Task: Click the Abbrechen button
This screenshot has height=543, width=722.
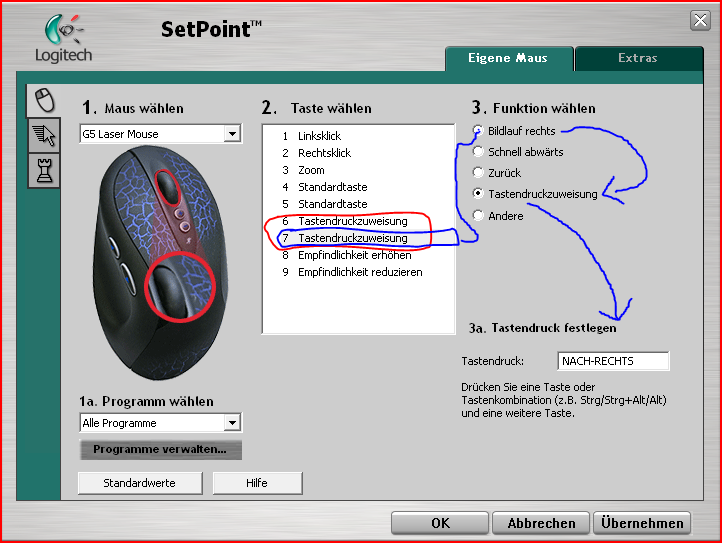Action: pyautogui.click(x=541, y=523)
